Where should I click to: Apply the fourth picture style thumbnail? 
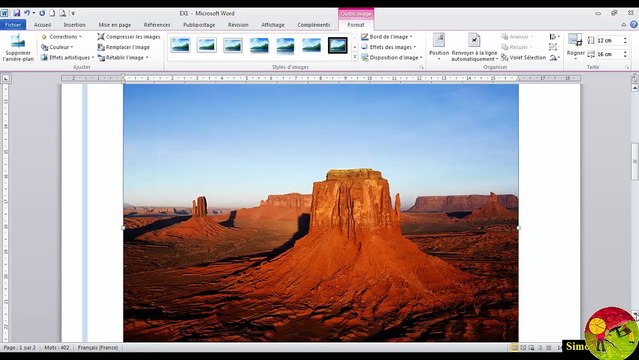pos(259,45)
